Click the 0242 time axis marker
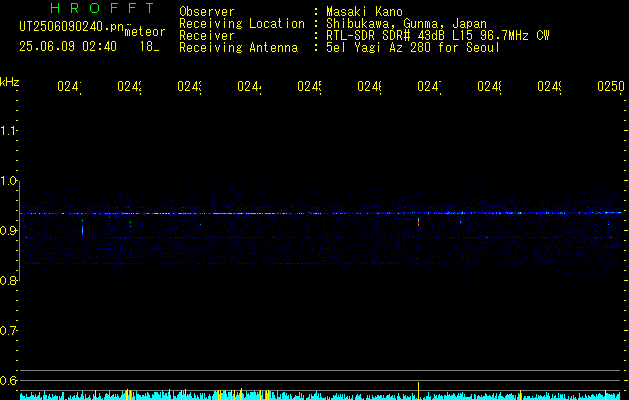Image resolution: width=629 pixels, height=400 pixels. (x=129, y=86)
